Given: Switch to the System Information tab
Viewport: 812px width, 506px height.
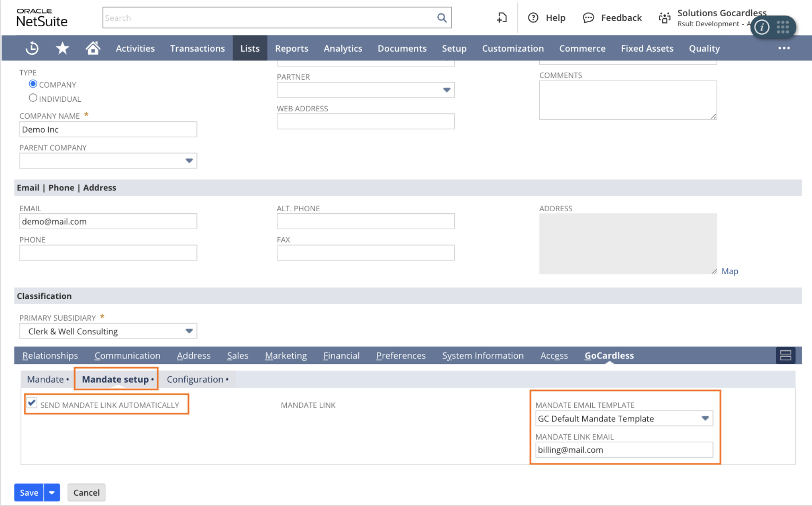Looking at the screenshot, I should coord(483,356).
